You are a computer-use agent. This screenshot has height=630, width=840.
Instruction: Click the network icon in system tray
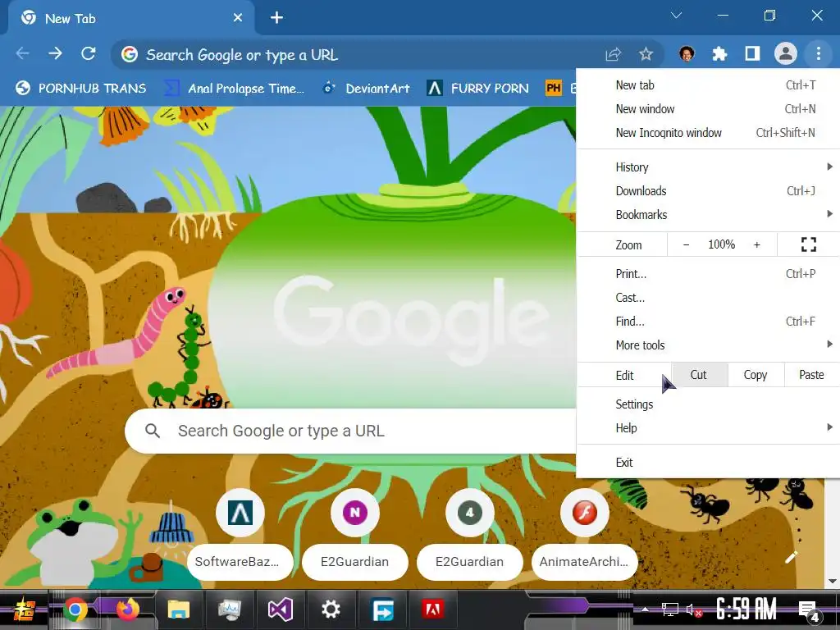669,609
